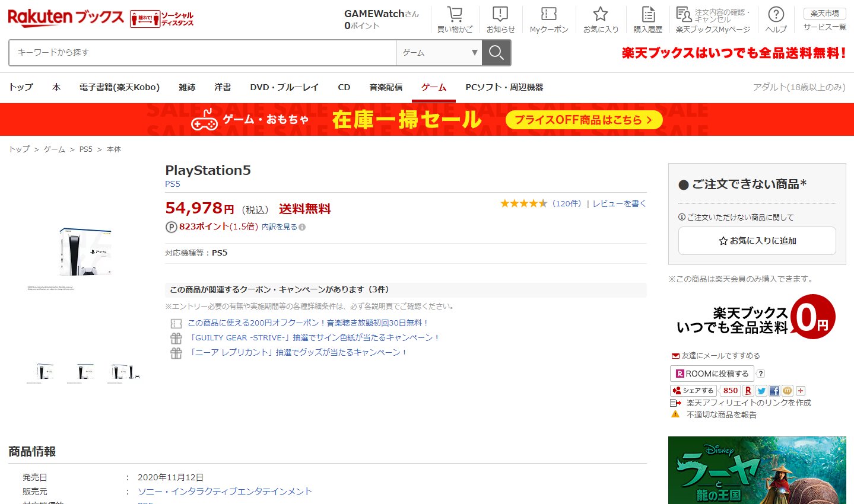Click the ROOMに投稿する button
This screenshot has width=854, height=504.
712,374
